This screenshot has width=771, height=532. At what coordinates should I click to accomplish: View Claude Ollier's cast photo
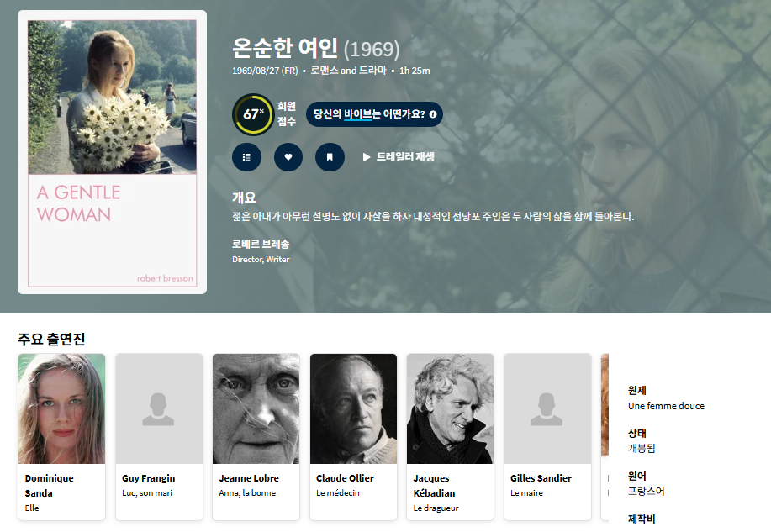353,408
